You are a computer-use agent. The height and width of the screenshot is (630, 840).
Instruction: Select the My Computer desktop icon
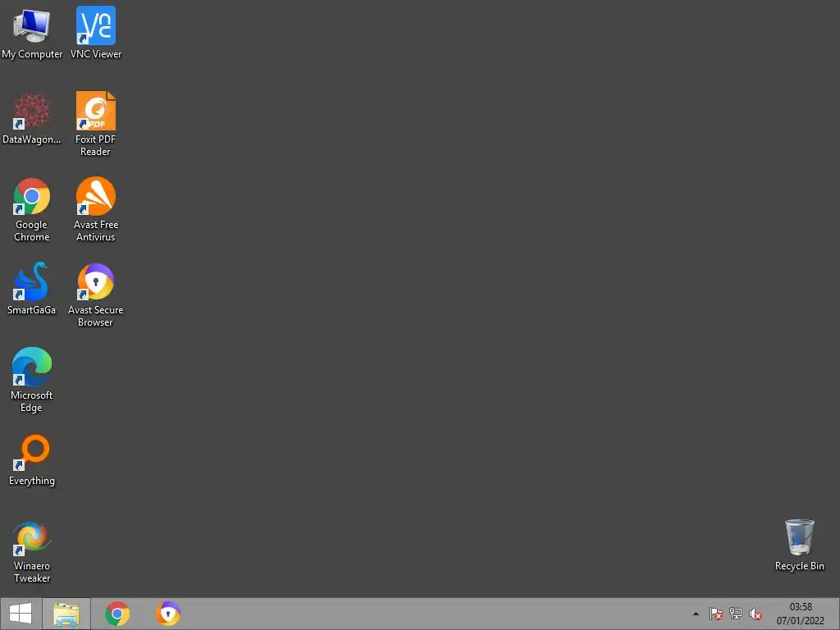coord(32,33)
